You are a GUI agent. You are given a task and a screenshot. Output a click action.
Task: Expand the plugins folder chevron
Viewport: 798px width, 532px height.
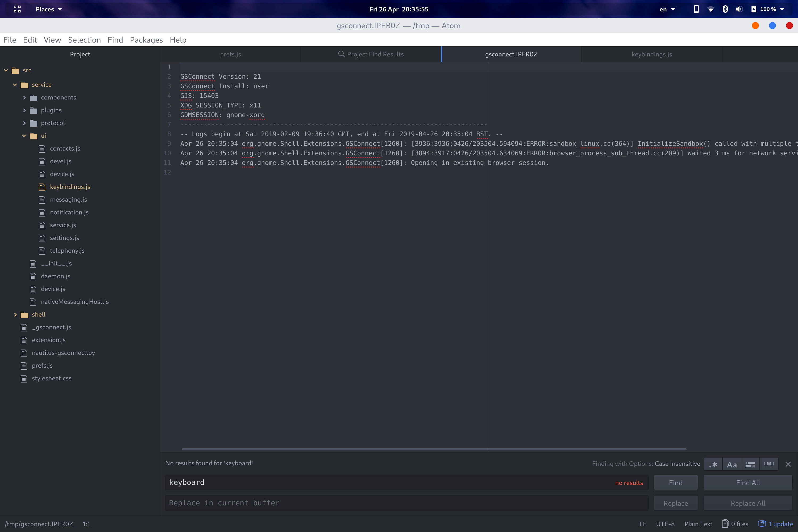(x=24, y=110)
